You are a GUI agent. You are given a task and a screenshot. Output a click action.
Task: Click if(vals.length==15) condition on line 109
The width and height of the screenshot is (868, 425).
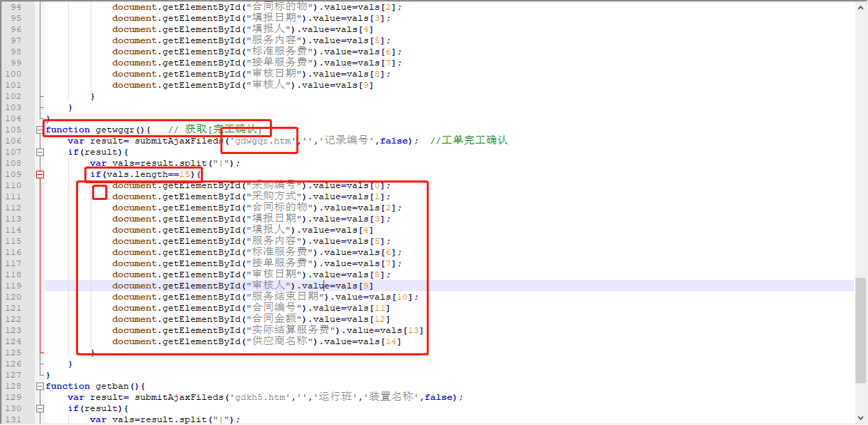point(144,174)
